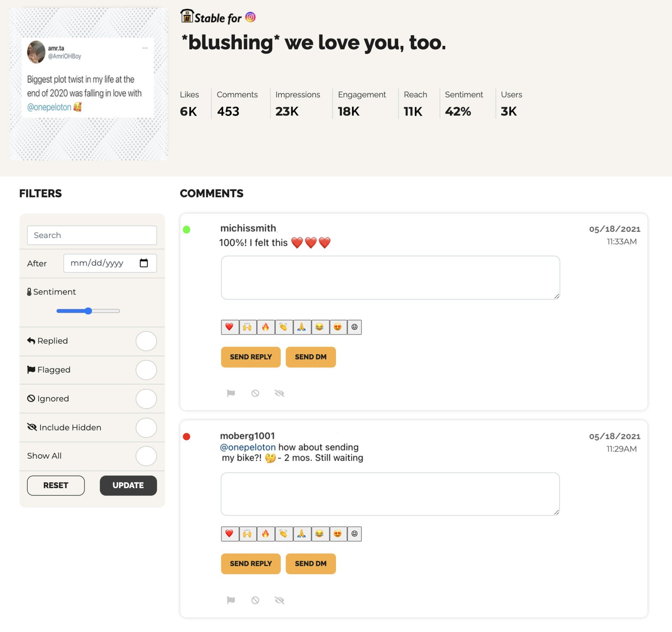Click in the Search filter field

pyautogui.click(x=92, y=235)
